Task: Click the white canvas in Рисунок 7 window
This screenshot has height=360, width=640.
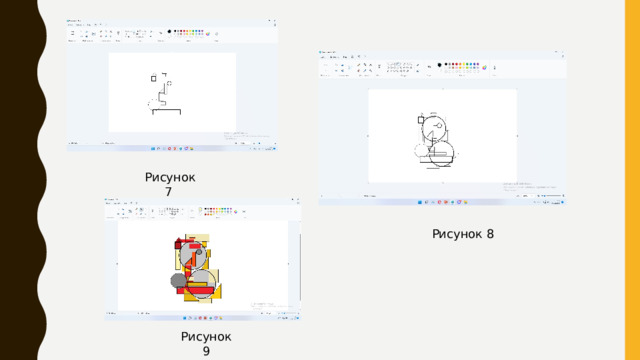Action: (172, 92)
